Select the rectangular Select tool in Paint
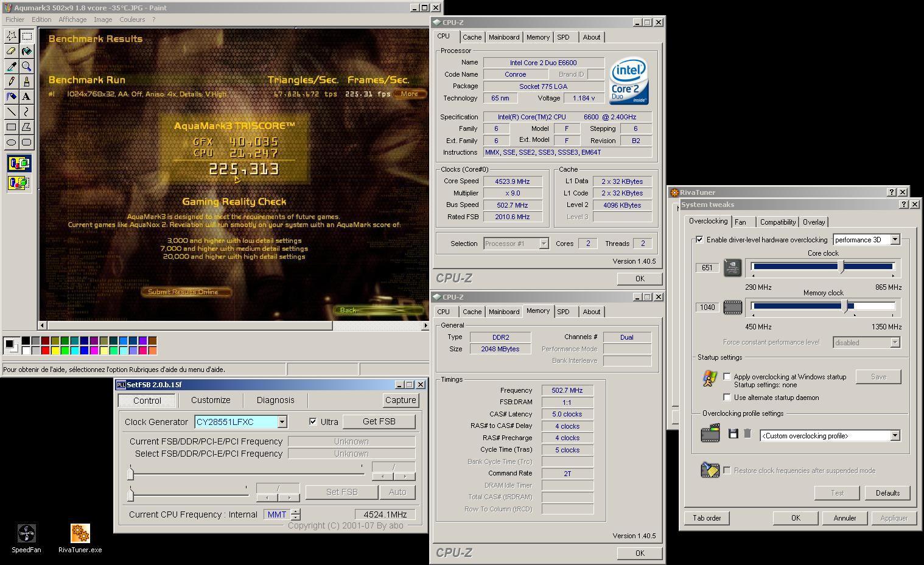The image size is (924, 565). tap(27, 36)
